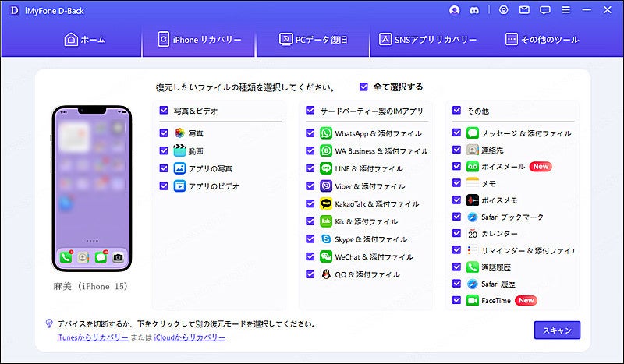Click the yellow Notes icon next to メモ
This screenshot has height=364, width=624.
tap(473, 183)
